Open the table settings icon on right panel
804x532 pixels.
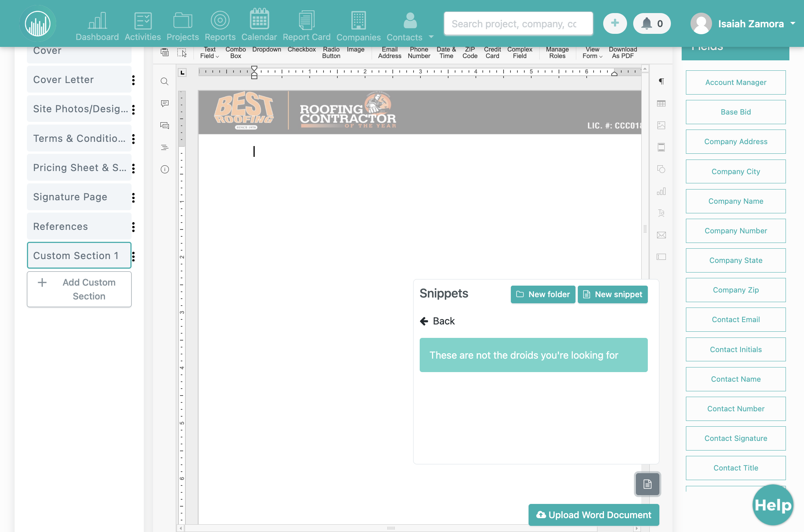(x=661, y=103)
